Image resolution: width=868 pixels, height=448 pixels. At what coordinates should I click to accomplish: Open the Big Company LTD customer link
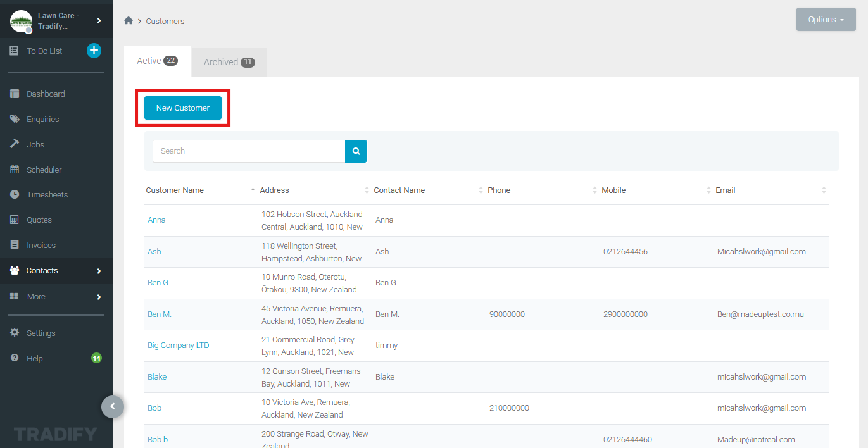point(178,345)
